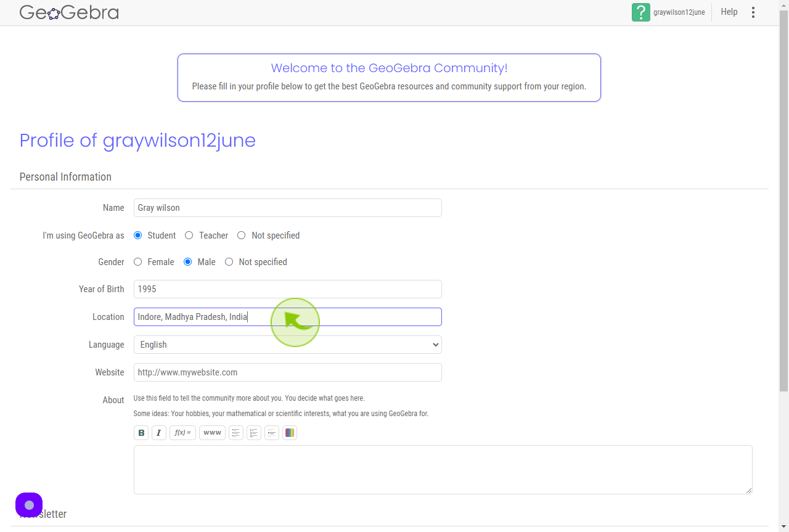Insert a numbered list

(x=254, y=433)
